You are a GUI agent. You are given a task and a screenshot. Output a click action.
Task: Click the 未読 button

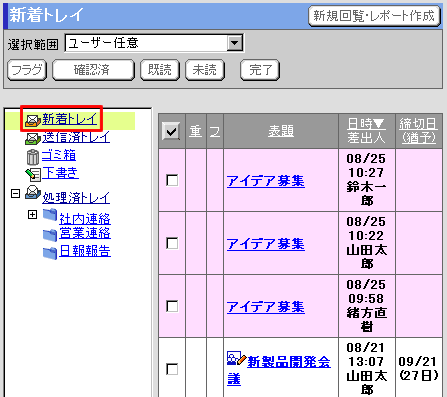pos(205,70)
